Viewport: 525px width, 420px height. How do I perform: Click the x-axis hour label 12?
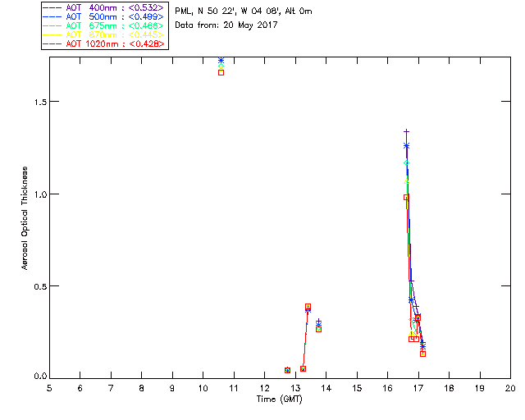click(264, 388)
